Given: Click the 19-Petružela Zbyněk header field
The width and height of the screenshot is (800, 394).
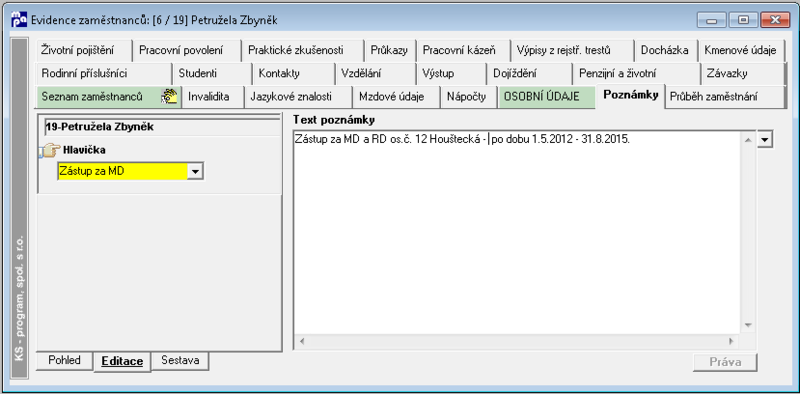Looking at the screenshot, I should (162, 127).
